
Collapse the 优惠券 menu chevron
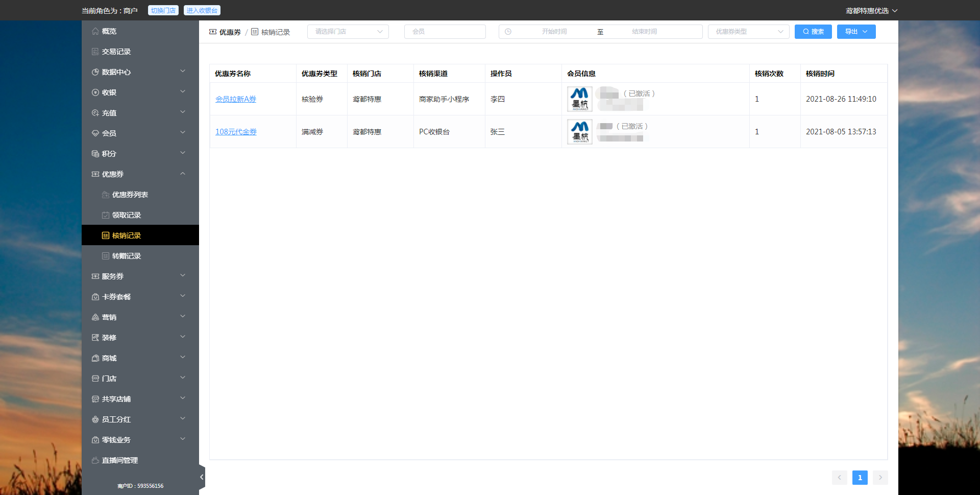[183, 174]
